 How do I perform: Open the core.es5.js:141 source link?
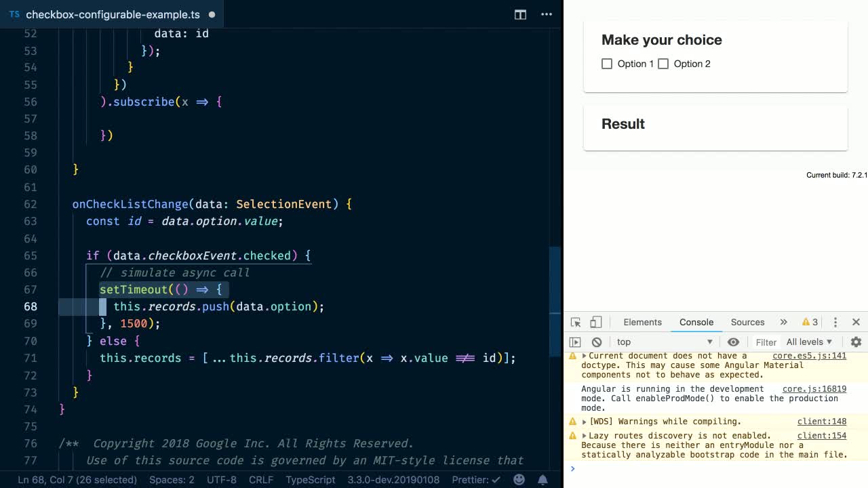point(809,356)
